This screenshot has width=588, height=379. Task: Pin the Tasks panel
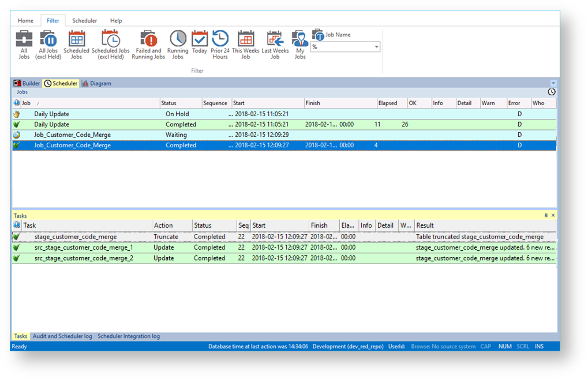pos(546,215)
